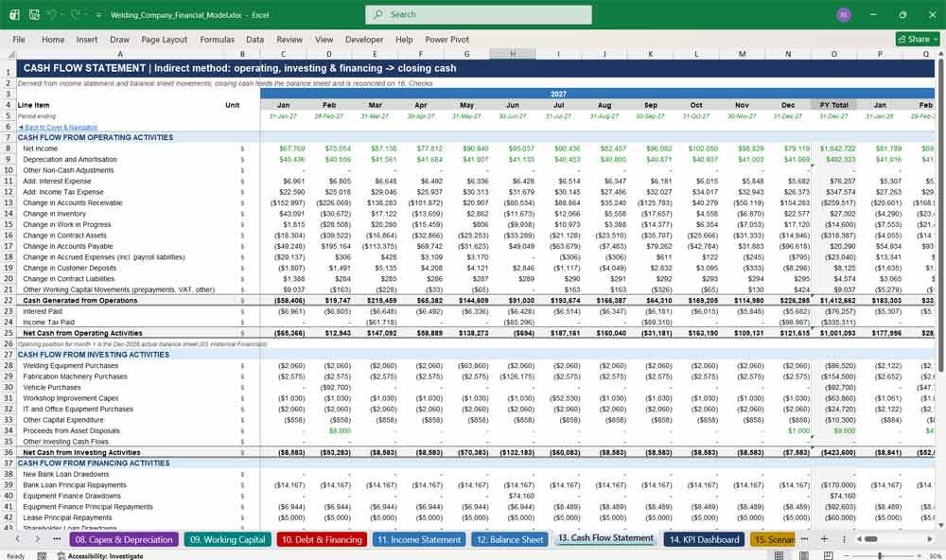Open the Page Layout ribbon tab
Screen dimensions: 946x560
click(x=164, y=39)
